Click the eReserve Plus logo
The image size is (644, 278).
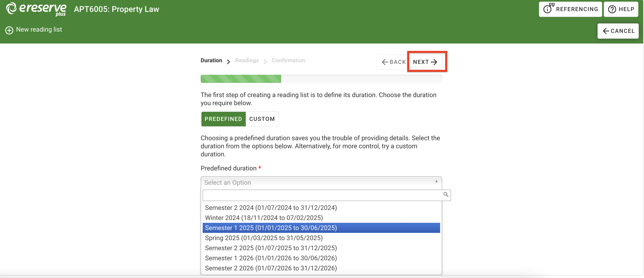click(36, 9)
